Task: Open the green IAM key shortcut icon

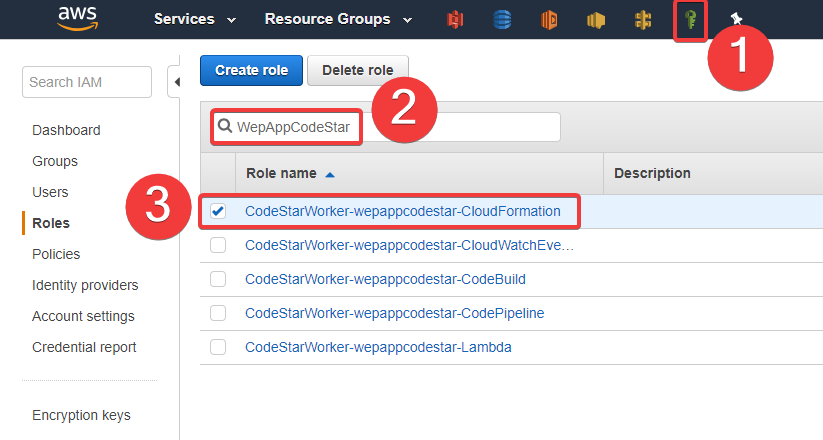Action: click(x=690, y=20)
